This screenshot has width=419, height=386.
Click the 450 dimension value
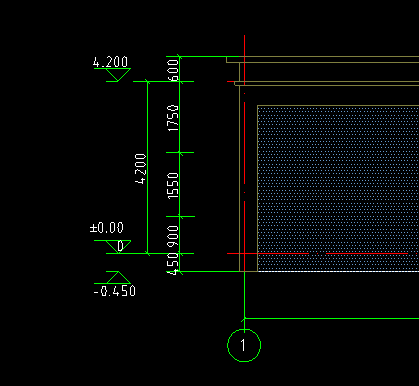tap(173, 264)
